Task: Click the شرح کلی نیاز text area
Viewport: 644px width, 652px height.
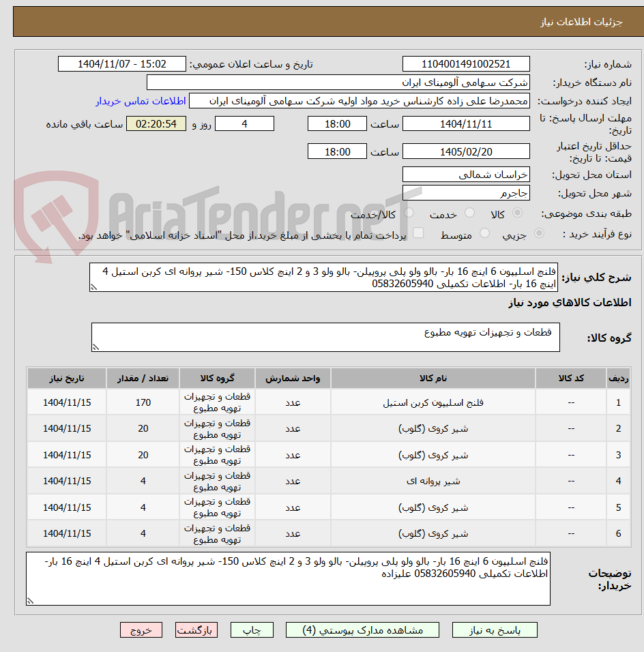Action: point(323,278)
